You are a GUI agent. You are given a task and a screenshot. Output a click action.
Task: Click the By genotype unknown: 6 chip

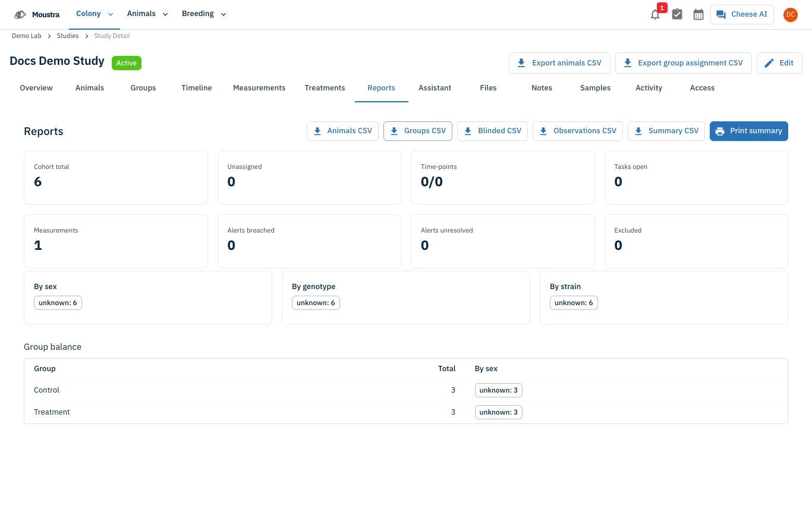(316, 303)
